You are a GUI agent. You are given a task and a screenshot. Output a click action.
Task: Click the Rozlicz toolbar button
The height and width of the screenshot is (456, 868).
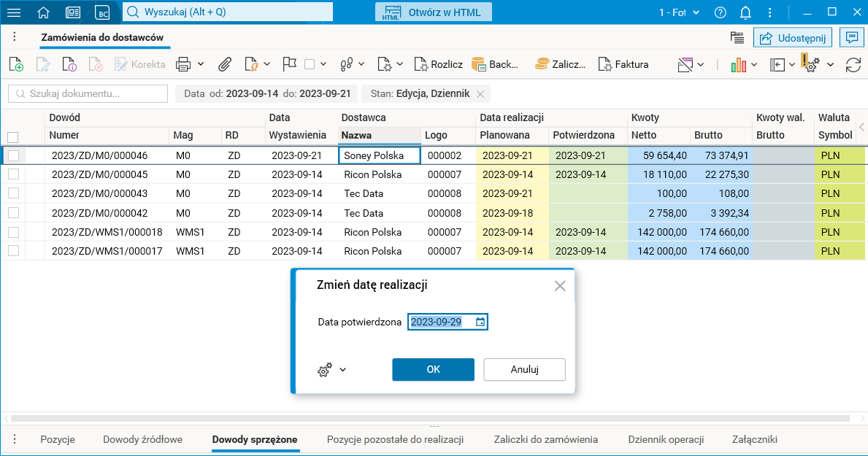tap(439, 65)
